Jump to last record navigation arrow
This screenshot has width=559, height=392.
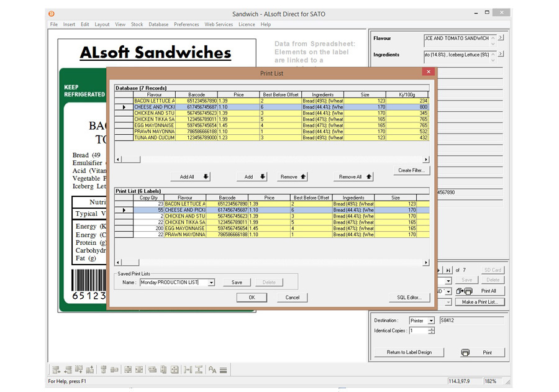coord(448,270)
